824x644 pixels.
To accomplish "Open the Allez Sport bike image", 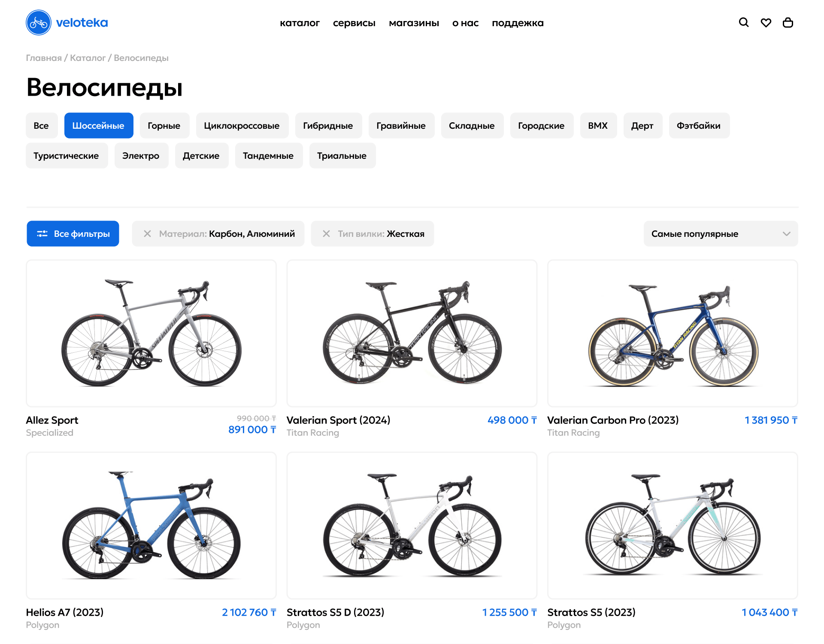I will [151, 333].
